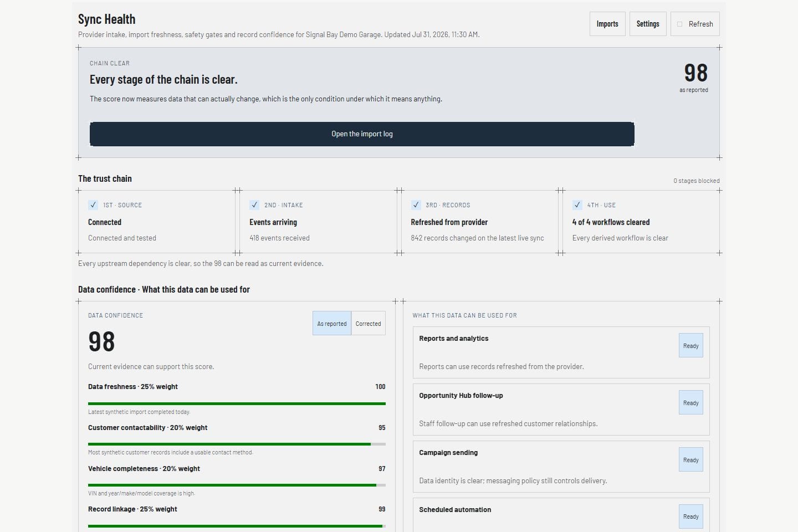Click the checkmark icon for 2nd Intake stage
Image resolution: width=798 pixels, height=532 pixels.
point(254,205)
